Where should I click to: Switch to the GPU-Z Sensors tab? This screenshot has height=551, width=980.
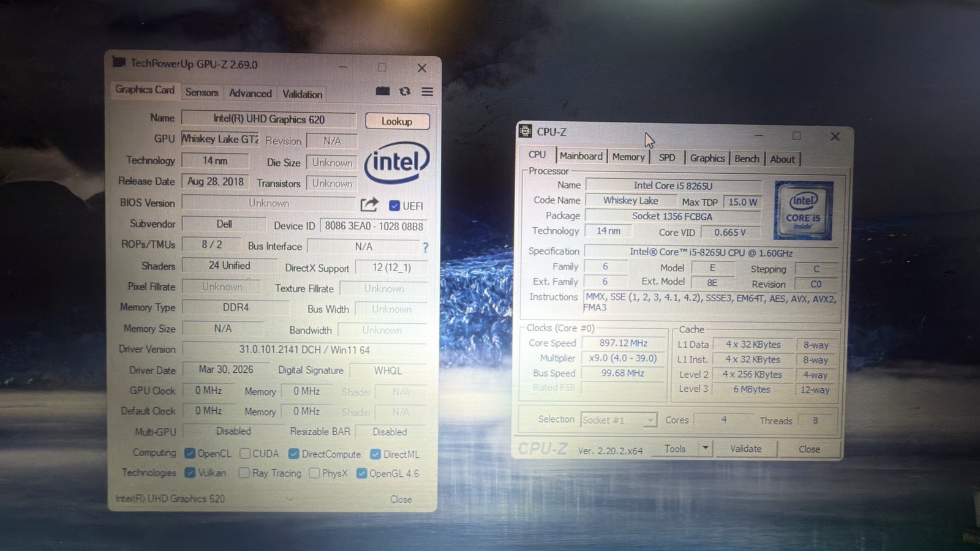point(202,92)
